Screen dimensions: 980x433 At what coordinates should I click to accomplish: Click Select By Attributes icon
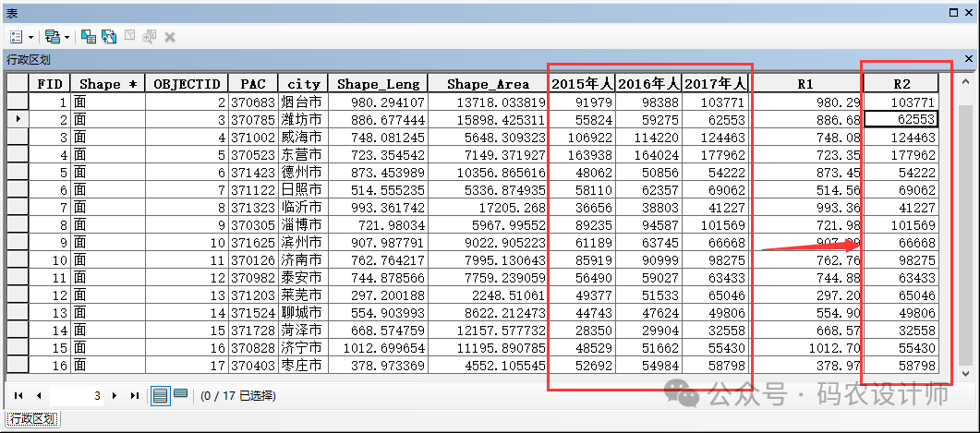tap(89, 36)
